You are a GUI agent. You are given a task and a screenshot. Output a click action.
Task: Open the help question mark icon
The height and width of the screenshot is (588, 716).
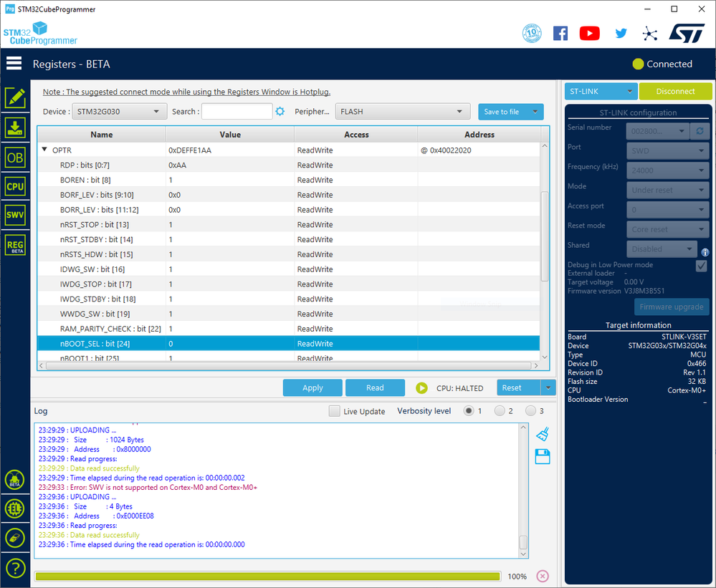tap(15, 569)
